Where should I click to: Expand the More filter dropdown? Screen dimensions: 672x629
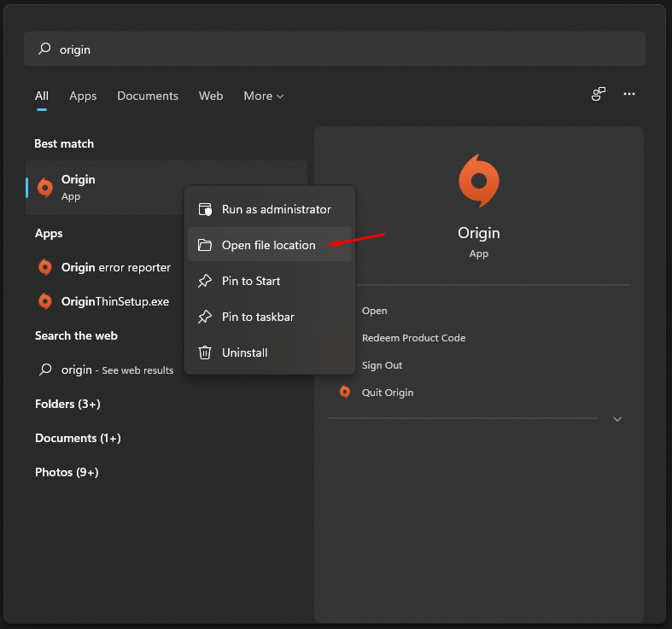264,96
